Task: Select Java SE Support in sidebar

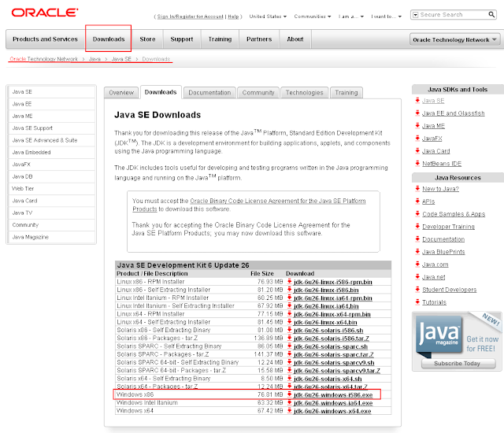Action: pyautogui.click(x=51, y=128)
